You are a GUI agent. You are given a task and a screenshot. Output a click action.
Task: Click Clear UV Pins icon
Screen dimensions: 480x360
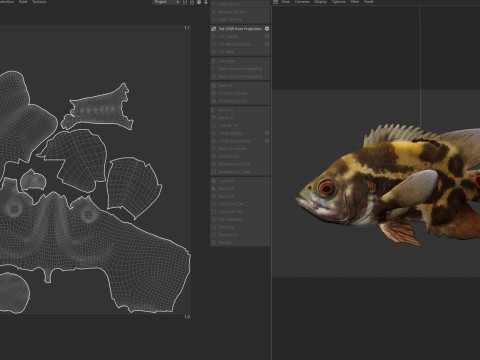point(214,20)
